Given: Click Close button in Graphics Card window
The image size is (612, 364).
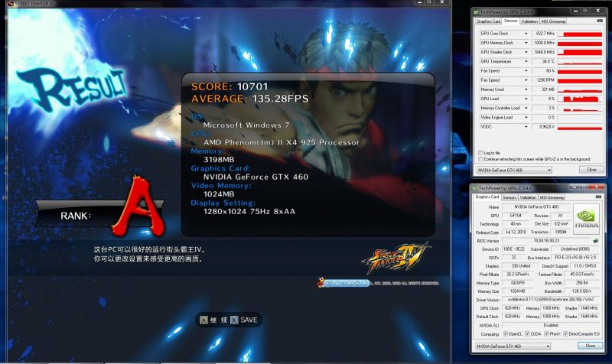Looking at the screenshot, I should coord(590,346).
